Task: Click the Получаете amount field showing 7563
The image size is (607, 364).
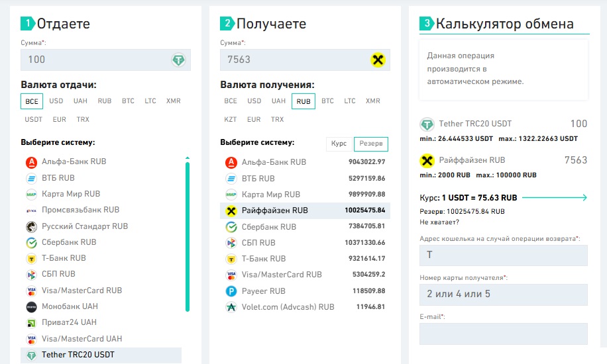Action: point(305,60)
